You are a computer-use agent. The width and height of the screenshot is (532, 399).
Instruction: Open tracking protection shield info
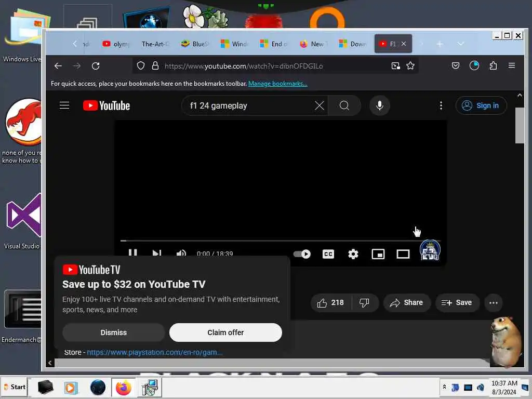click(140, 66)
